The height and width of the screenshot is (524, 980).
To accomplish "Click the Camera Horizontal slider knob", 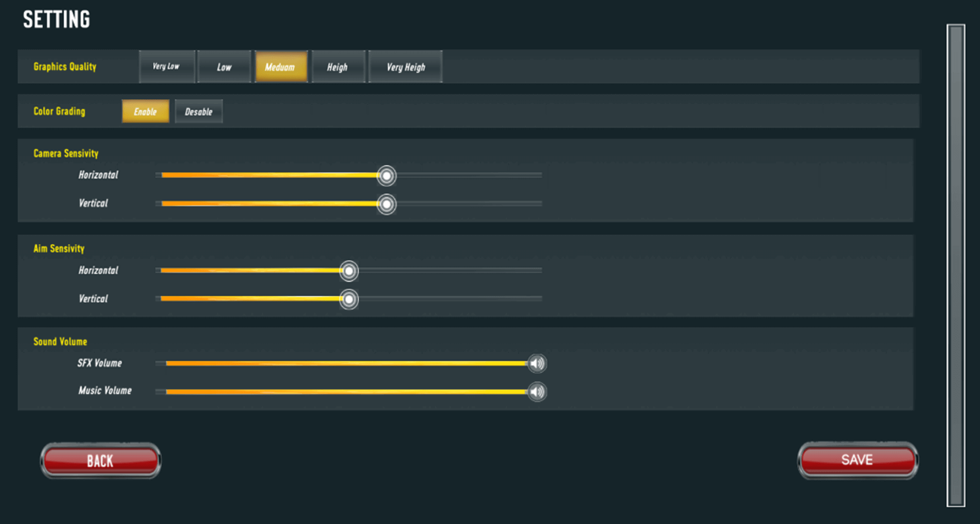I will [x=386, y=176].
